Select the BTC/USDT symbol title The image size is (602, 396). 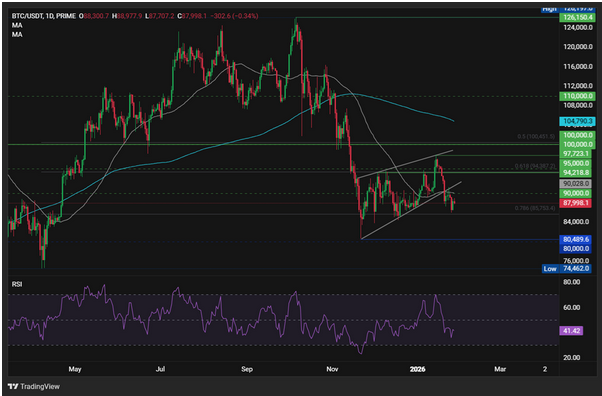[27, 16]
